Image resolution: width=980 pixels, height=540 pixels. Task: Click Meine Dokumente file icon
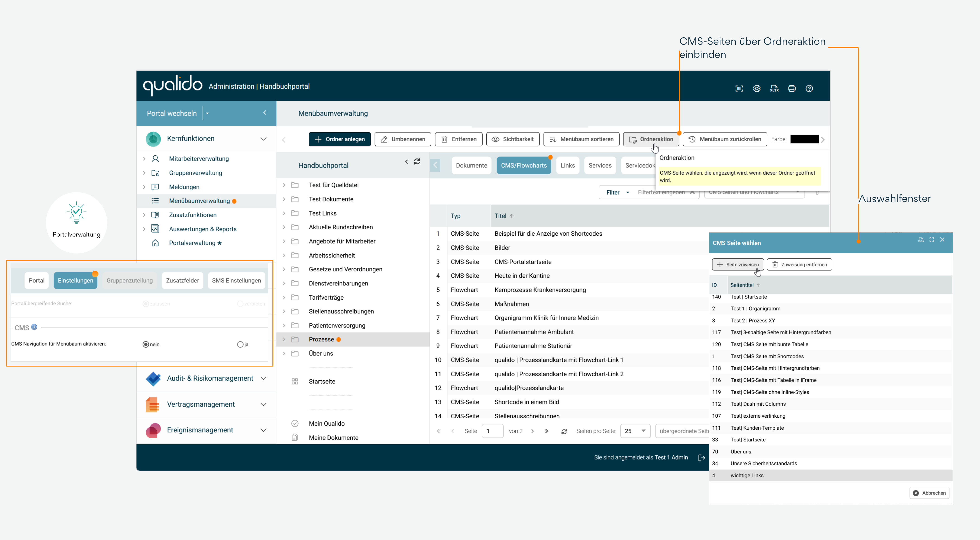tap(295, 438)
